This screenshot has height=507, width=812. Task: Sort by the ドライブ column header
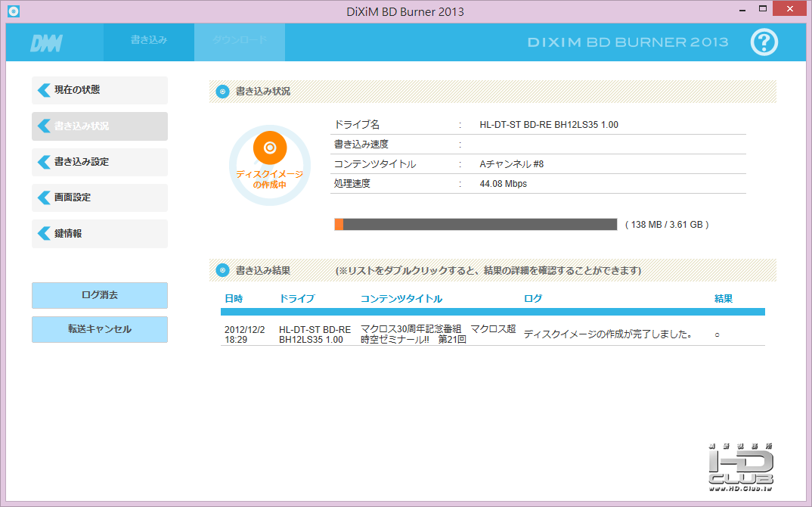[296, 299]
